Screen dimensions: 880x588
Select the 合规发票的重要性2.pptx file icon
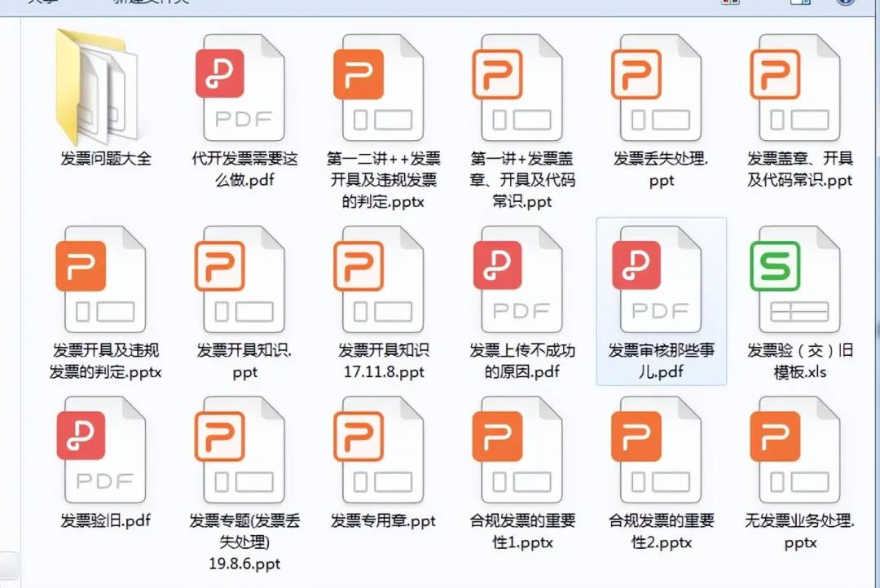[x=657, y=450]
